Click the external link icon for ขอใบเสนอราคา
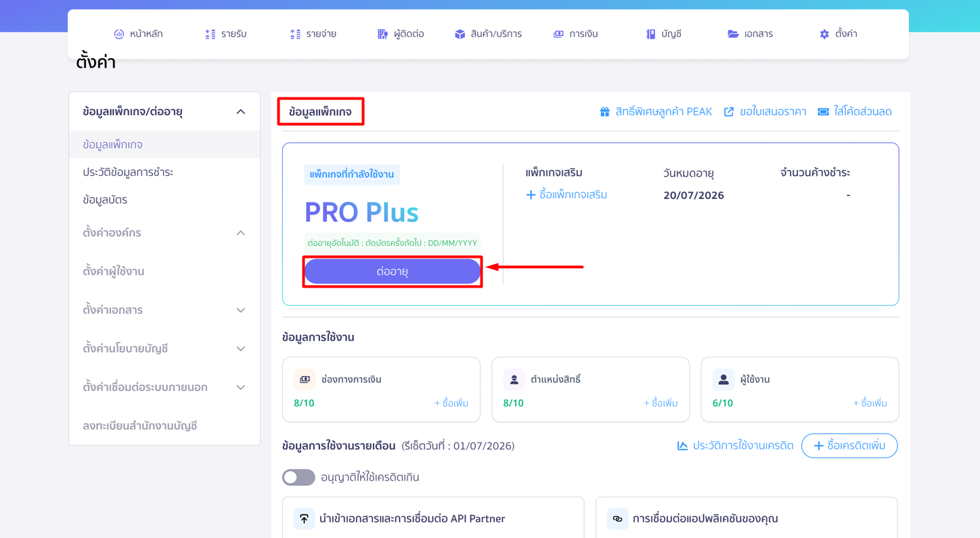The width and height of the screenshot is (980, 538). [728, 112]
